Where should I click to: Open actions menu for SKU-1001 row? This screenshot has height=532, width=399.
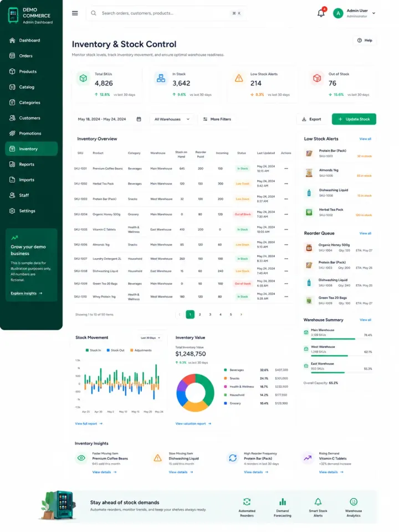287,168
